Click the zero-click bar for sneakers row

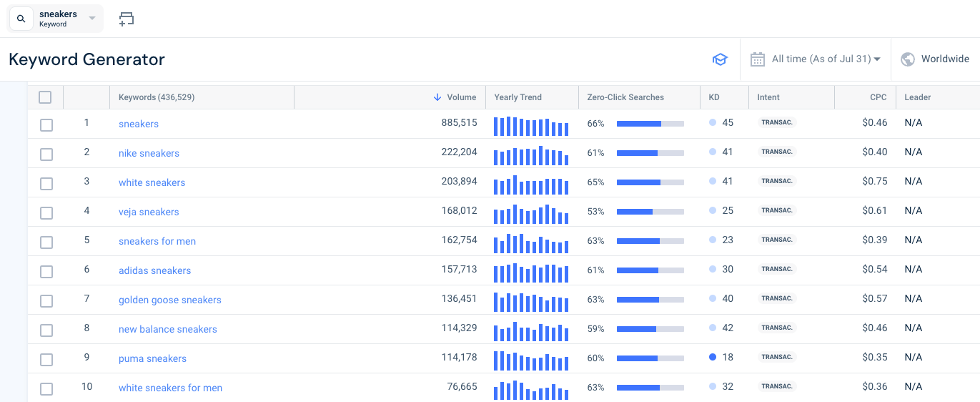(x=650, y=124)
